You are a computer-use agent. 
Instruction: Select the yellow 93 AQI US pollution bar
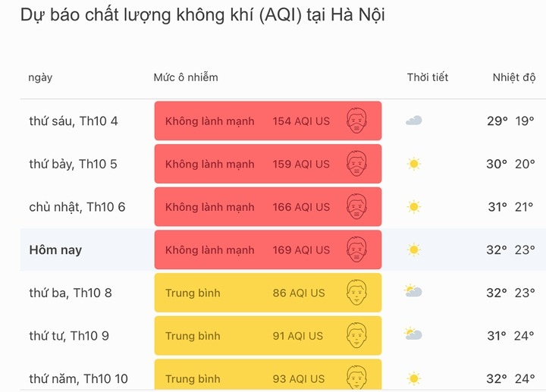pyautogui.click(x=268, y=376)
